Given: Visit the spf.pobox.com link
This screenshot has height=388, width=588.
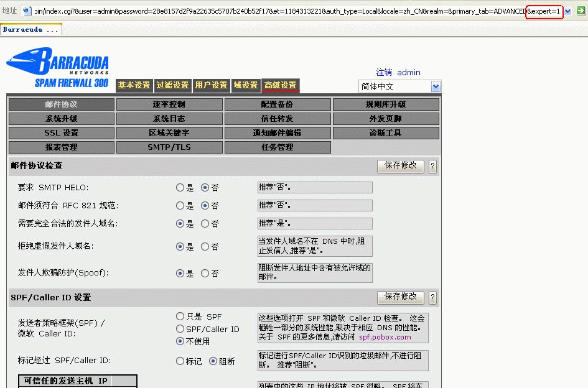Looking at the screenshot, I should [x=385, y=337].
